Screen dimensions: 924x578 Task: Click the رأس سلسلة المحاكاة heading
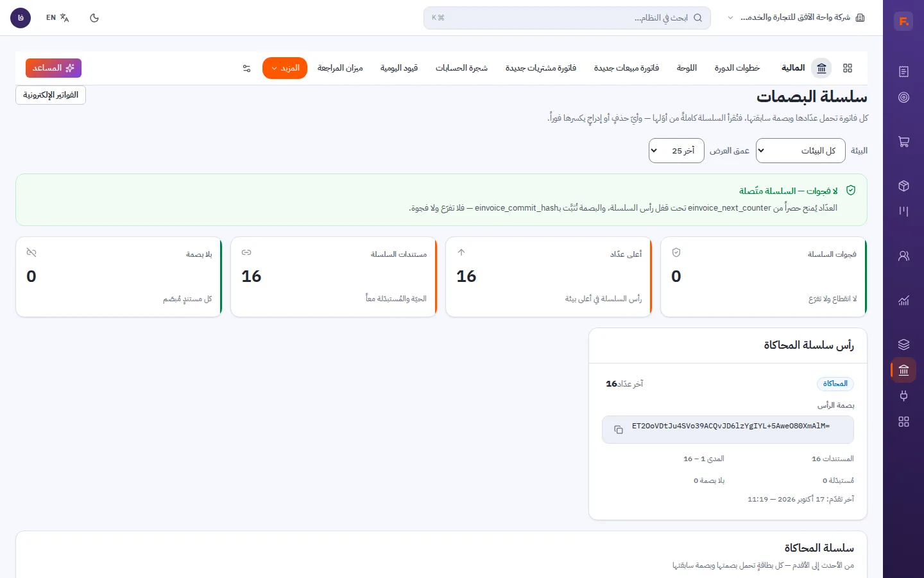click(809, 346)
